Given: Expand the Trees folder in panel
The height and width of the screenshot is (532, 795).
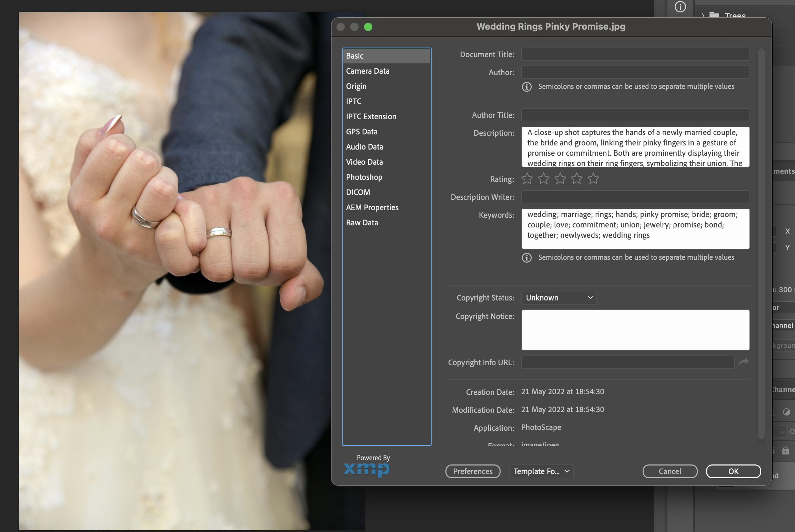Looking at the screenshot, I should [x=703, y=16].
